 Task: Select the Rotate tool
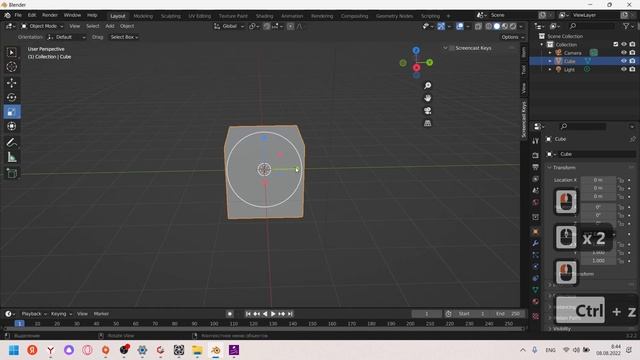pyautogui.click(x=11, y=98)
